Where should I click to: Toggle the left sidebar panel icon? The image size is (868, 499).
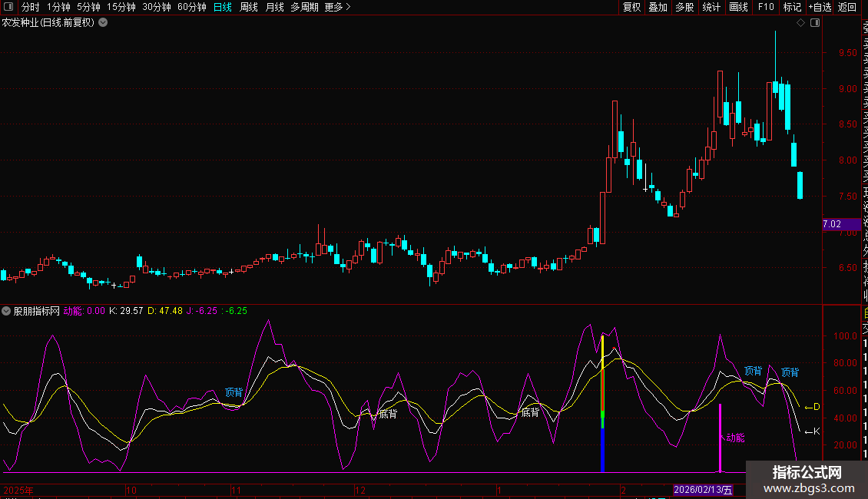click(7, 7)
